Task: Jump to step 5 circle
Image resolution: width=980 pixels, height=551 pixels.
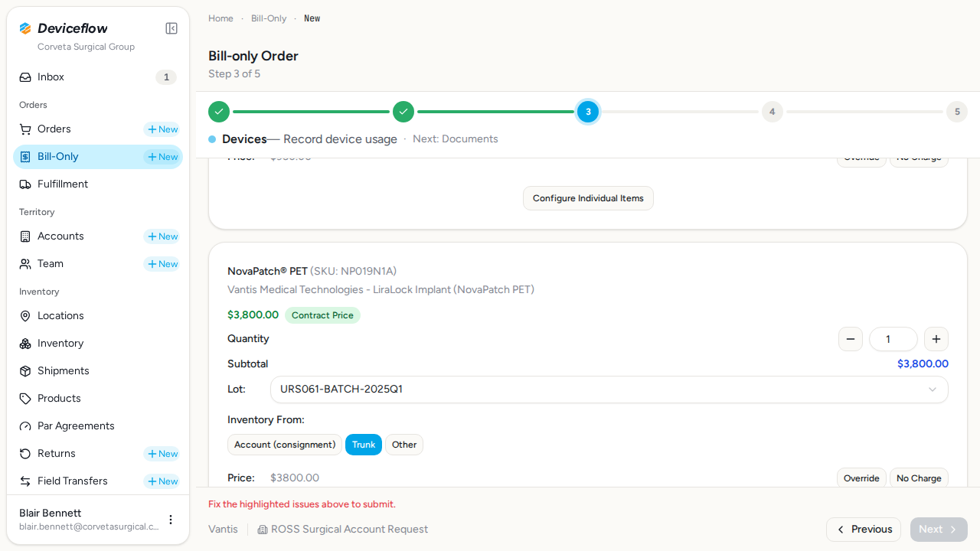Action: coord(957,112)
